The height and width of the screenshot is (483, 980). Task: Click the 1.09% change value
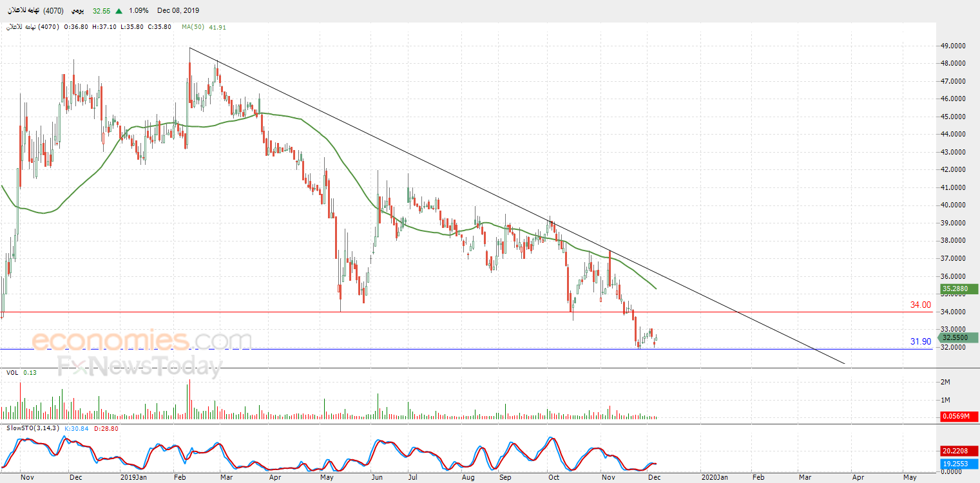(x=139, y=11)
